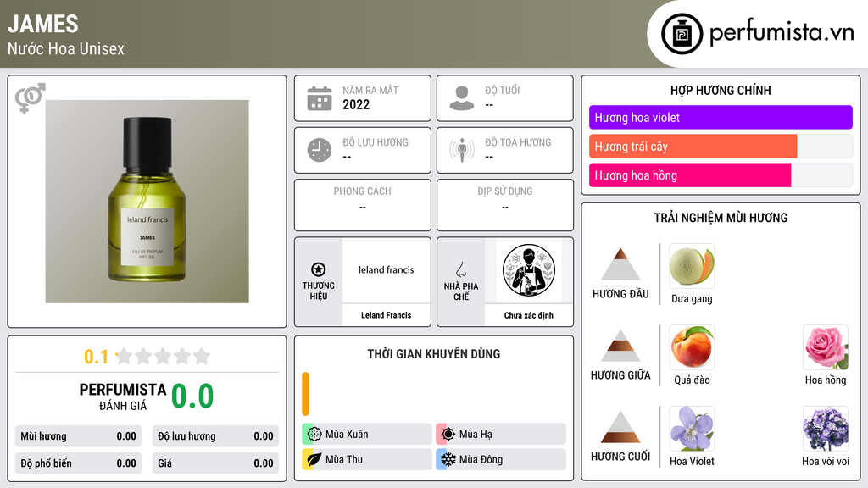Click the perfumista.vn perfume bottle logo icon

682,34
